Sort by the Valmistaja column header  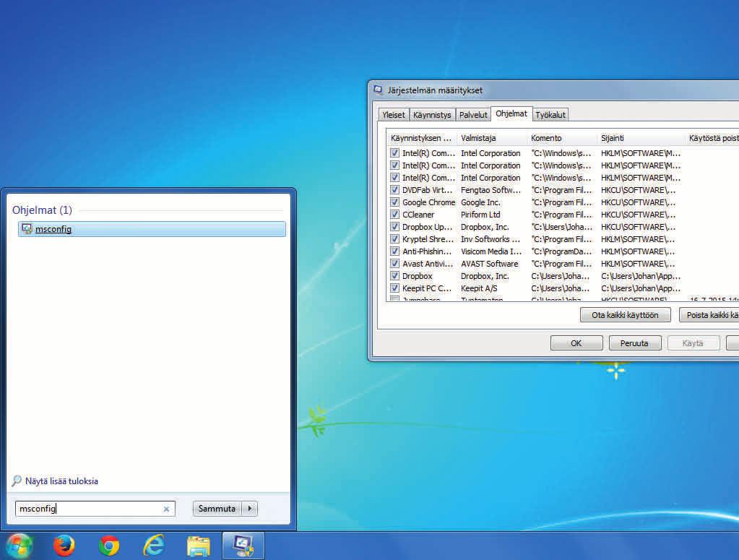491,138
